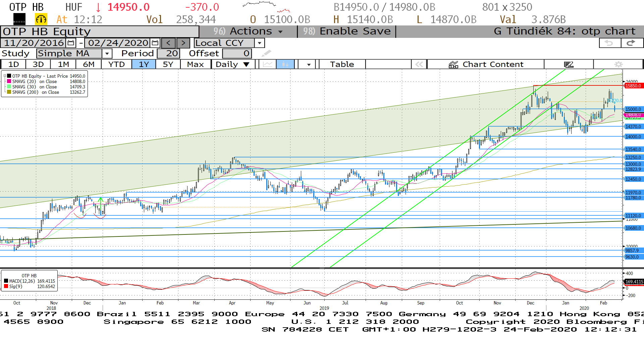The width and height of the screenshot is (644, 348).
Task: Click the 12450.0 horizontal level label
Action: [633, 179]
